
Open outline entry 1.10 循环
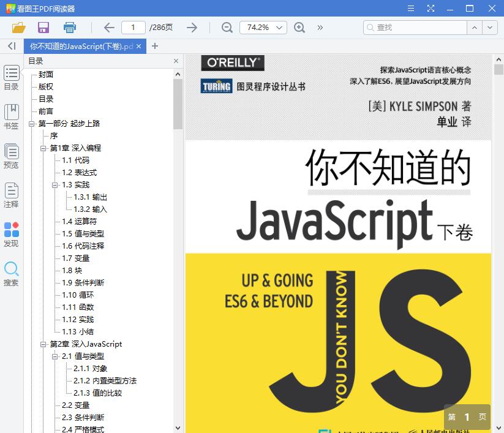coord(78,295)
